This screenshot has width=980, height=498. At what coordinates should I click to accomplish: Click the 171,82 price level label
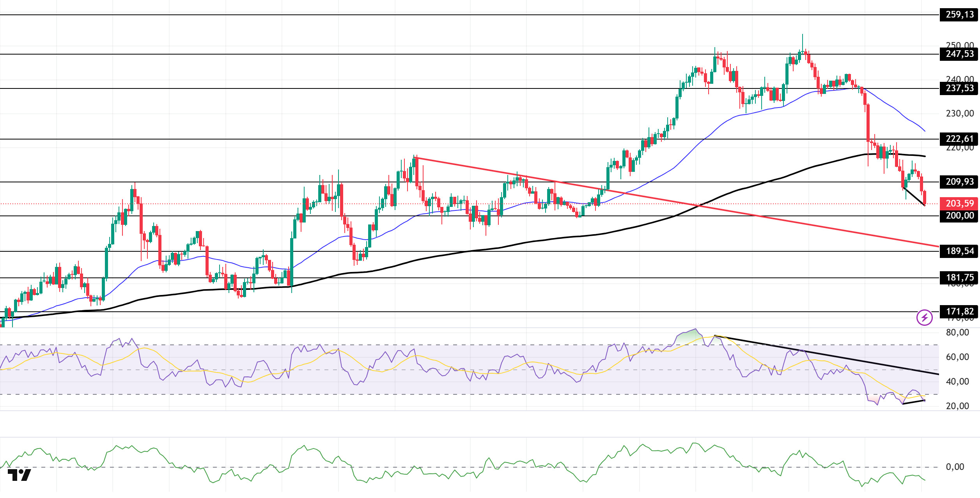click(959, 312)
